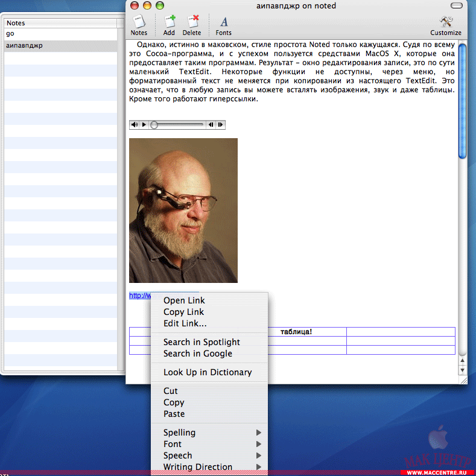Add a new note with Add icon
Screen dimensions: 476x476
(169, 25)
